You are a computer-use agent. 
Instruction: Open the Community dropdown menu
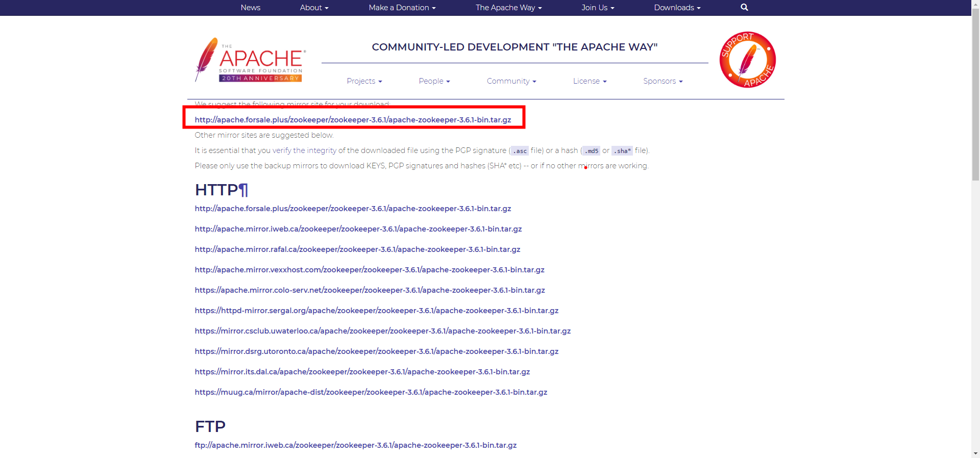tap(511, 81)
